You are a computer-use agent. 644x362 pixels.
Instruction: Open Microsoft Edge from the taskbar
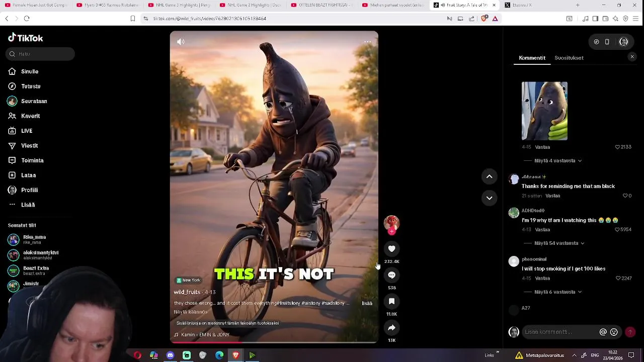point(219,355)
